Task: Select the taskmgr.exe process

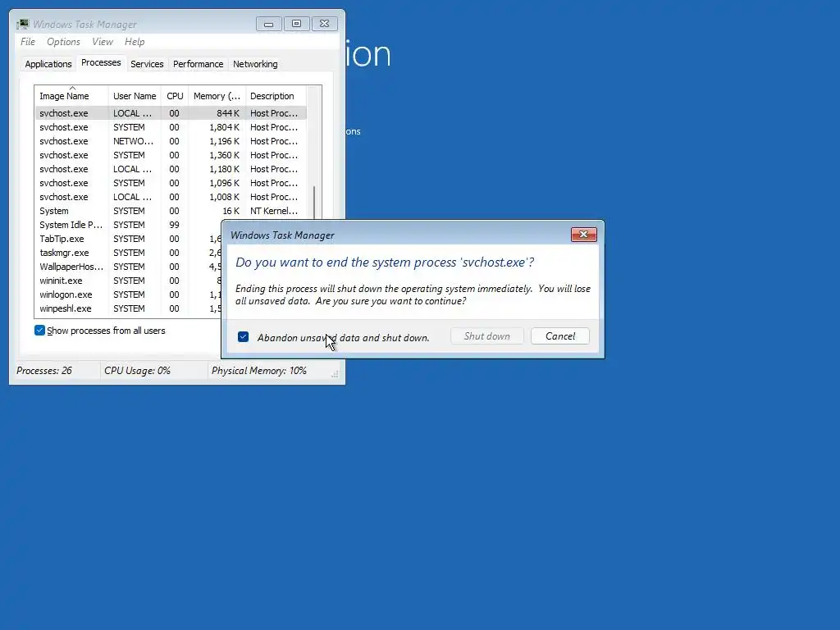Action: point(128,253)
